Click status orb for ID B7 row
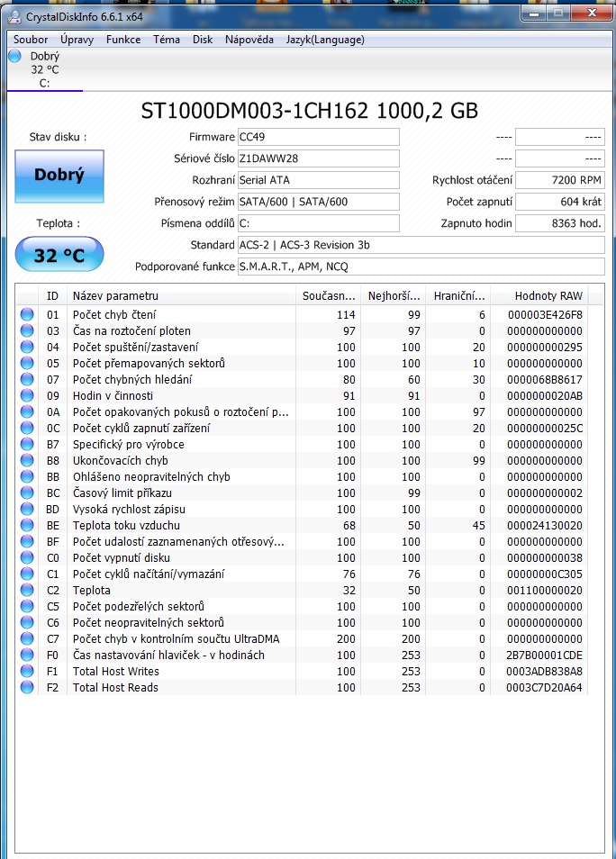The image size is (616, 859). pyautogui.click(x=27, y=444)
